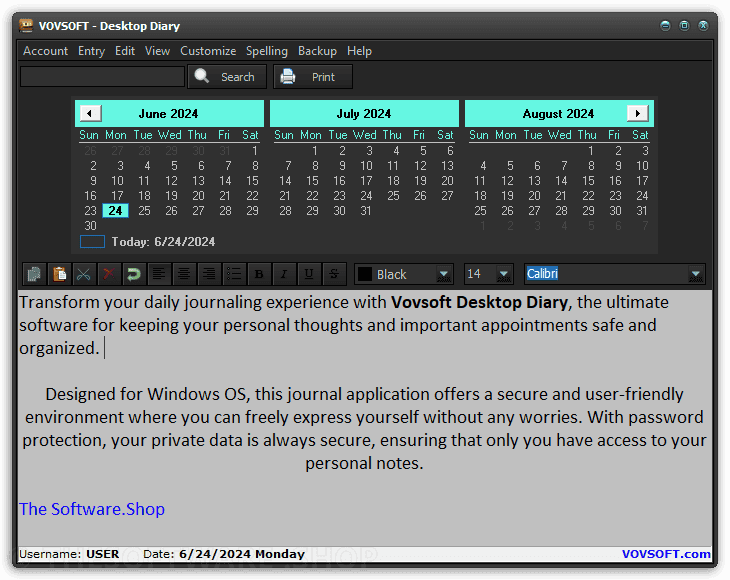The image size is (730, 580).
Task: Open the Help menu
Action: [359, 51]
